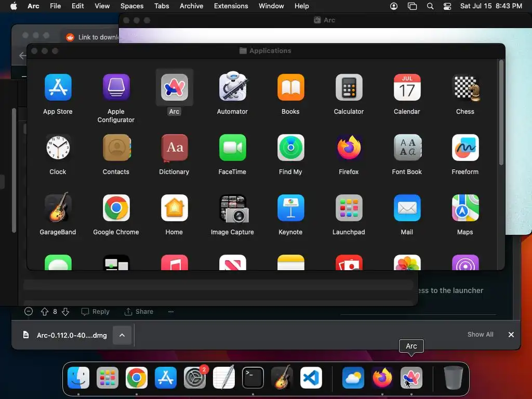Open the Trash in the Dock
532x399 pixels.
pyautogui.click(x=453, y=378)
